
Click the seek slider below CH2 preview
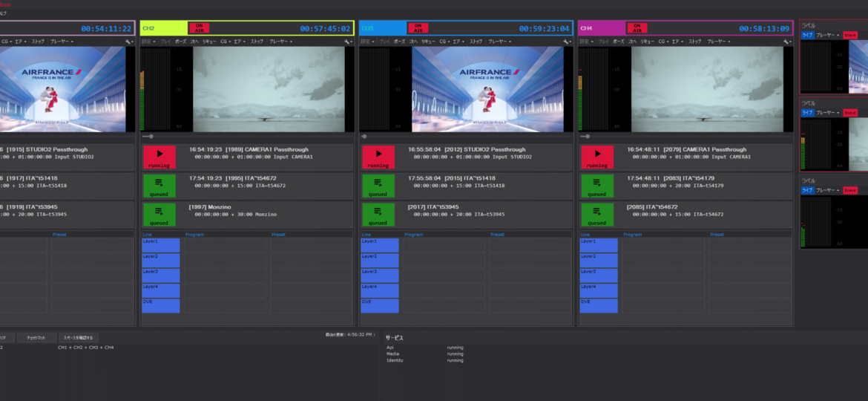click(248, 136)
